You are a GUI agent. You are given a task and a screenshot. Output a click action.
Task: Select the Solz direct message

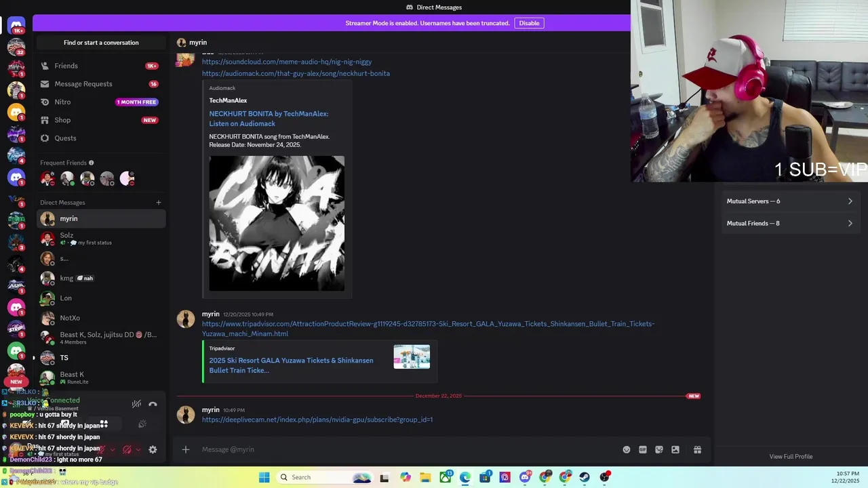pos(101,239)
